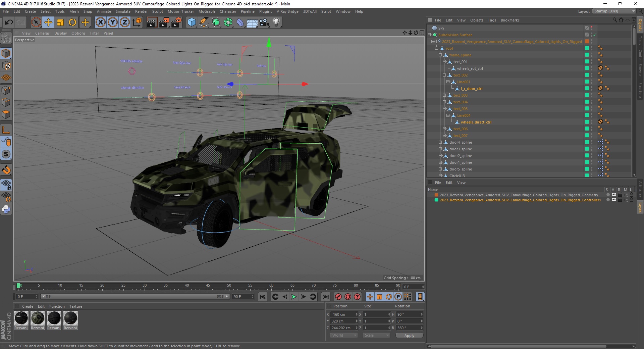Click Geometry layer orange color swatch
The image size is (644, 349).
click(436, 195)
